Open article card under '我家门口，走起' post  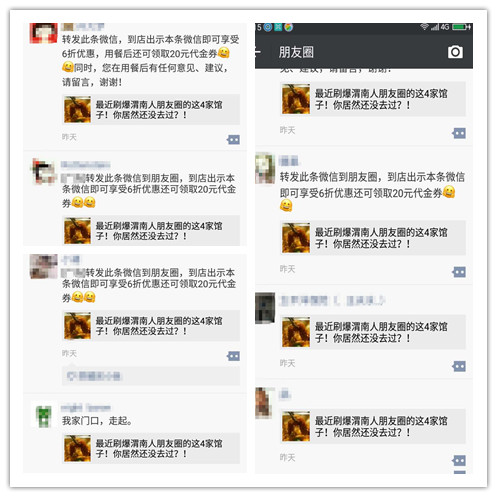[x=151, y=448]
